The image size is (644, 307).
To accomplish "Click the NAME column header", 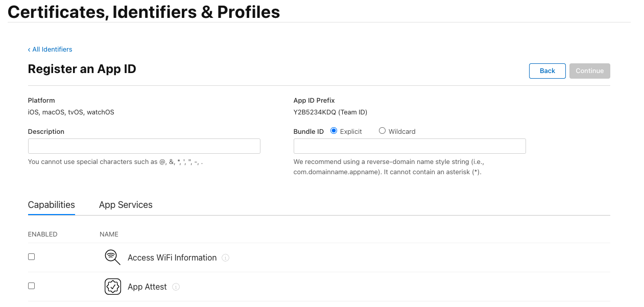I will click(x=109, y=234).
